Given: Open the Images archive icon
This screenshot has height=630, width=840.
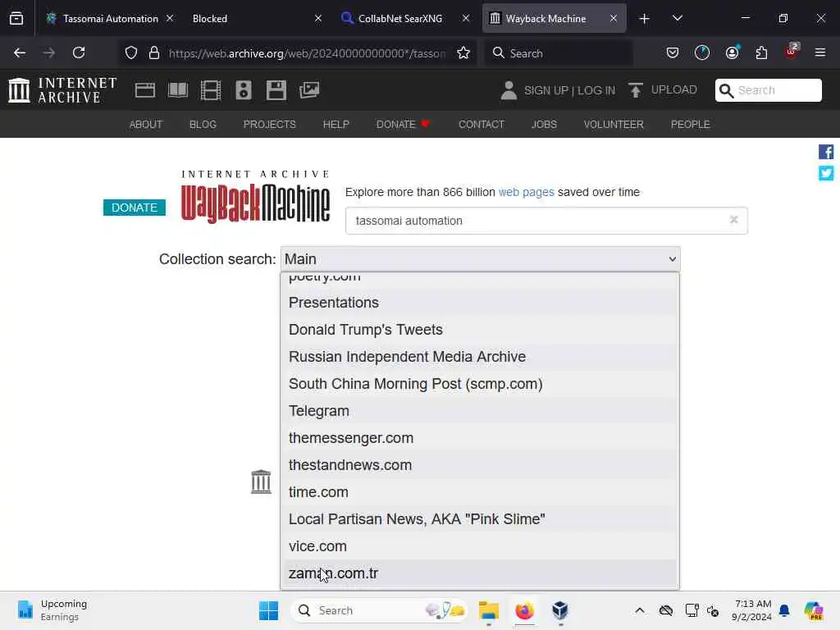Looking at the screenshot, I should (x=309, y=90).
